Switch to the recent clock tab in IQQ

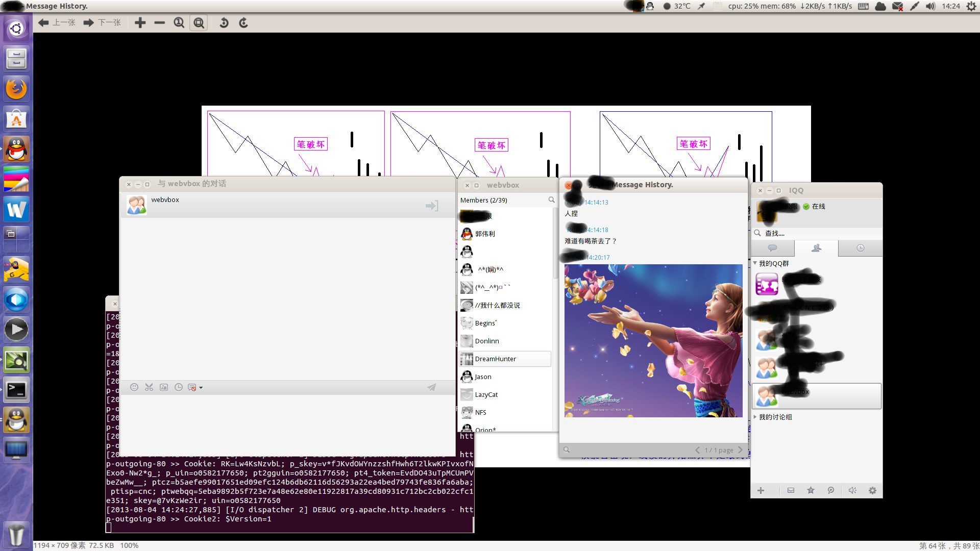(860, 248)
